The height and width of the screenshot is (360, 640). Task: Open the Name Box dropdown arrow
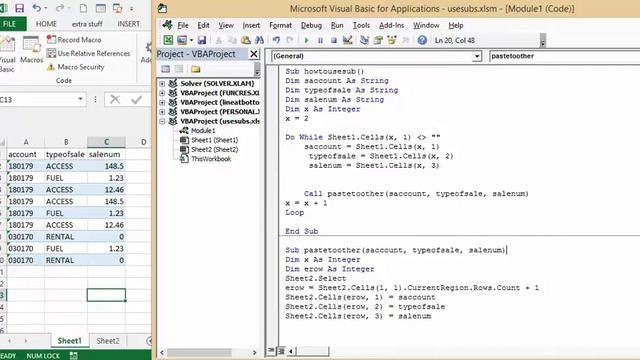click(x=80, y=99)
